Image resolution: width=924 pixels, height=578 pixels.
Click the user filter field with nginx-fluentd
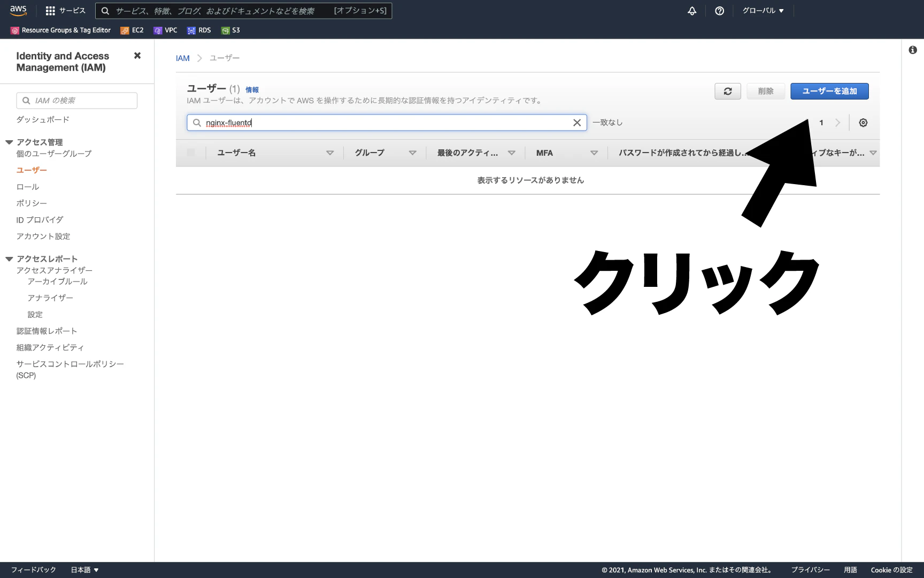(x=387, y=123)
